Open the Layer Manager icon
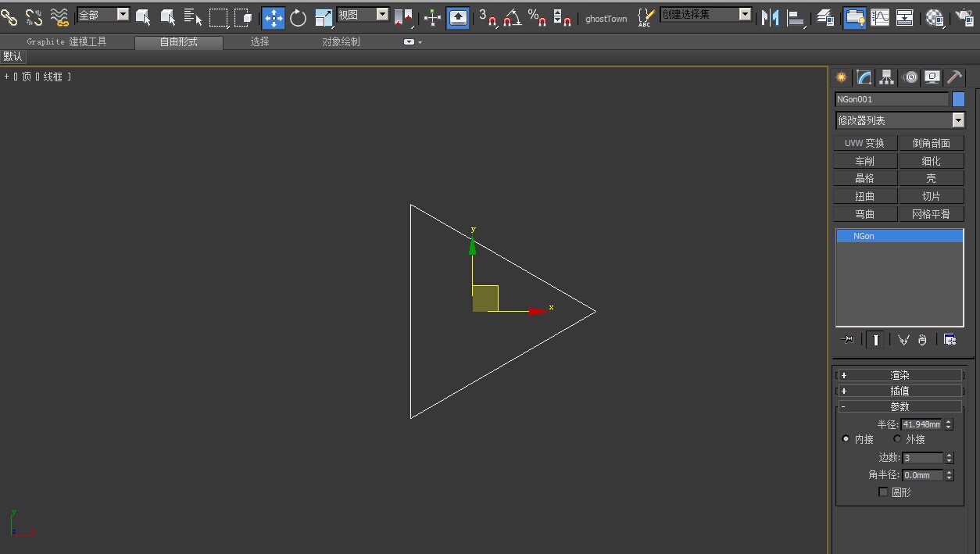The image size is (980, 554). (x=825, y=17)
